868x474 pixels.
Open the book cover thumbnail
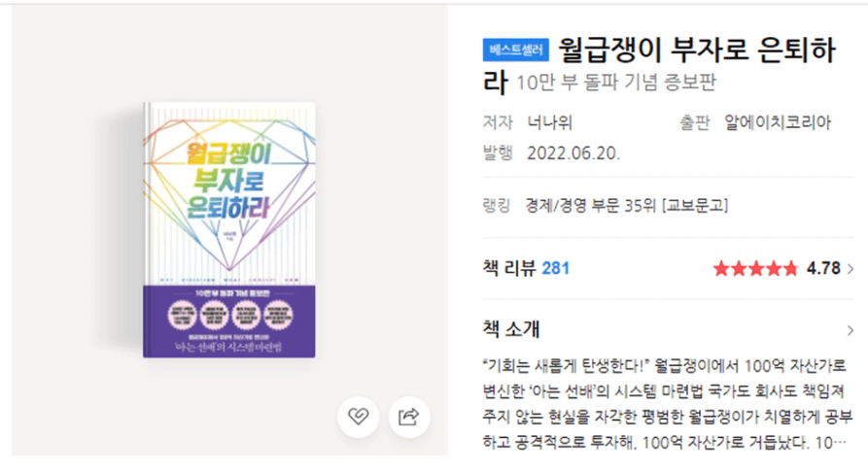(x=229, y=229)
